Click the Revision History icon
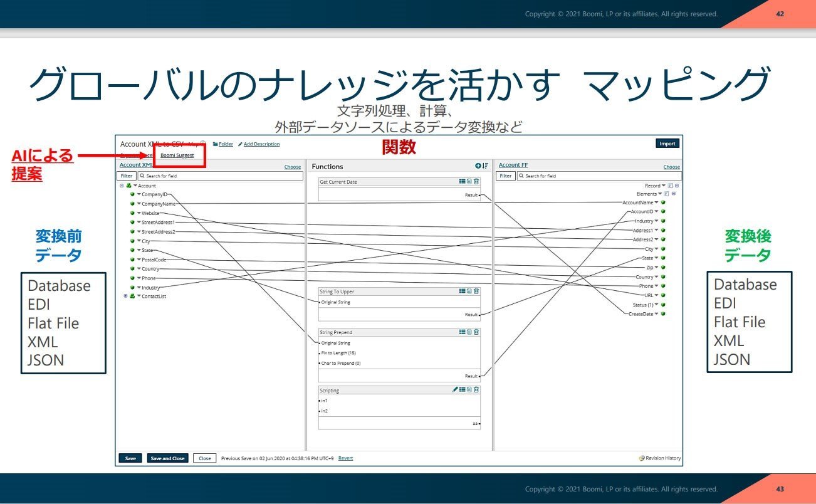Image resolution: width=816 pixels, height=504 pixels. [642, 458]
